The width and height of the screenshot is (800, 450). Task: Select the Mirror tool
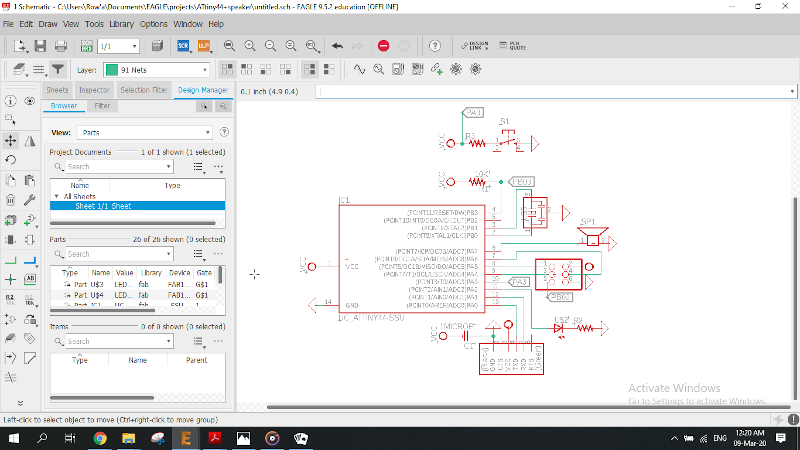click(x=30, y=141)
